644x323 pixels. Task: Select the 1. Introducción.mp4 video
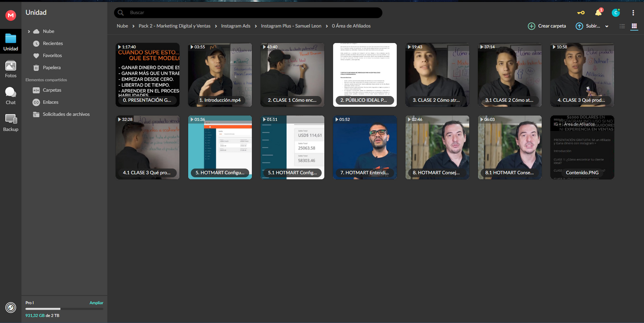pyautogui.click(x=220, y=75)
